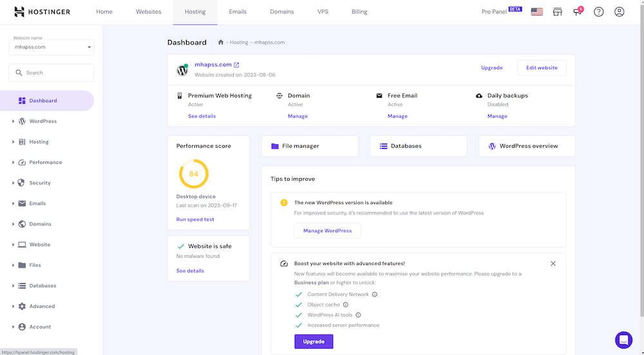Click See details under Premium Web Hosting
The image size is (644, 355).
click(202, 116)
